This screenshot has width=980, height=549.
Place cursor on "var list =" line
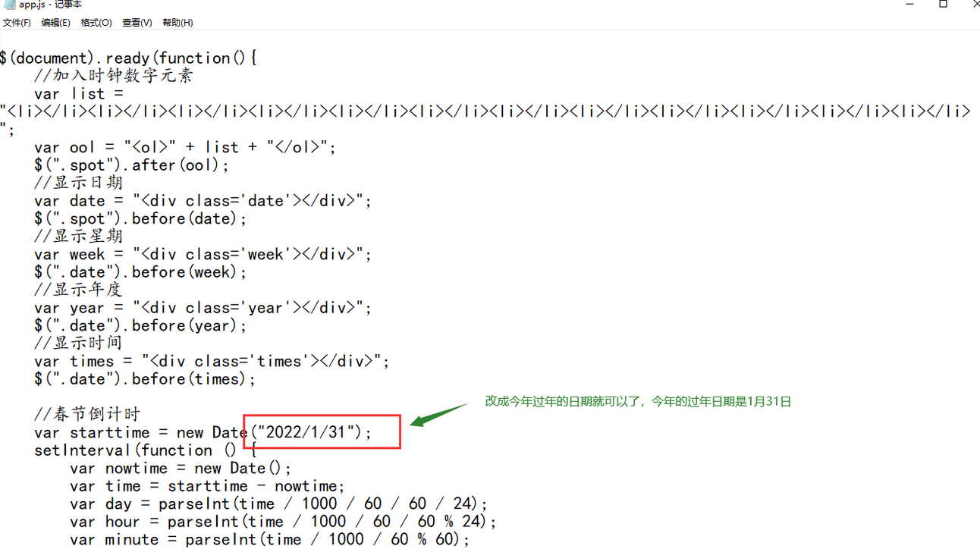click(79, 94)
